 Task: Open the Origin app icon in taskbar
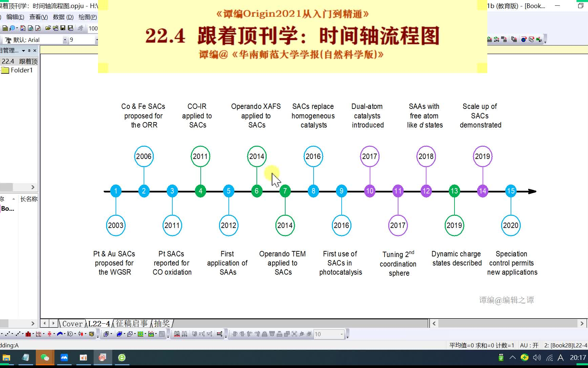coord(102,358)
